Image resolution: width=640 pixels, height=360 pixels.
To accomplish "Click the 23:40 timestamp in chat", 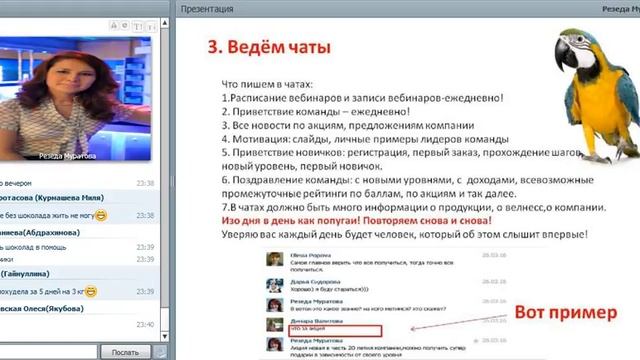I will [x=145, y=324].
